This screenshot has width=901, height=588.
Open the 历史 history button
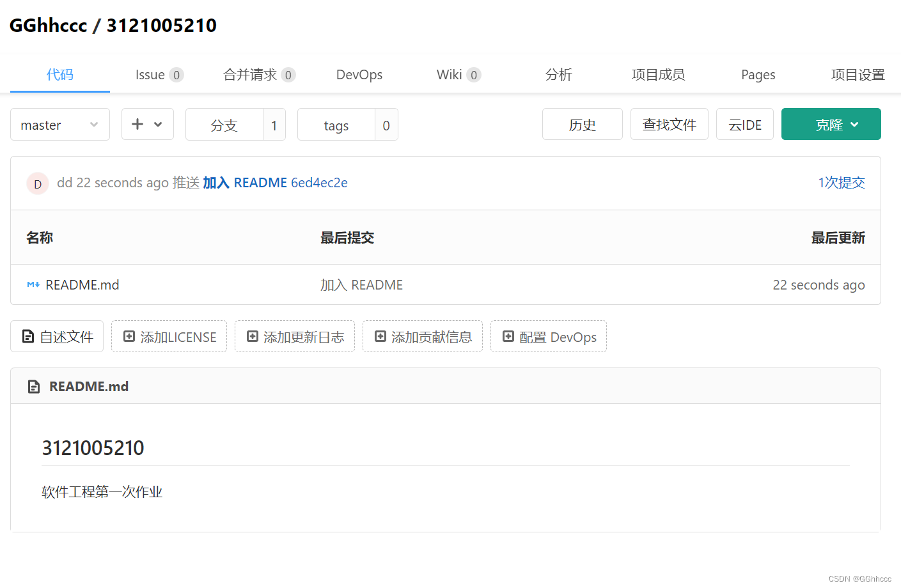583,124
